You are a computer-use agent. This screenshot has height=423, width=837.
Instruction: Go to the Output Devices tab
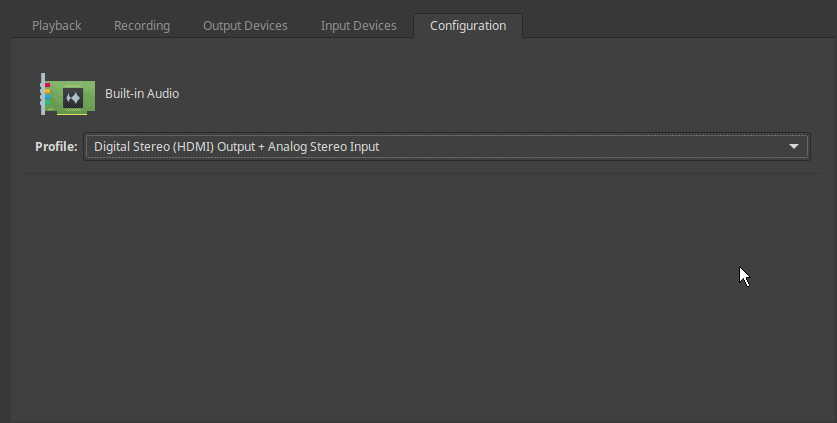click(245, 26)
